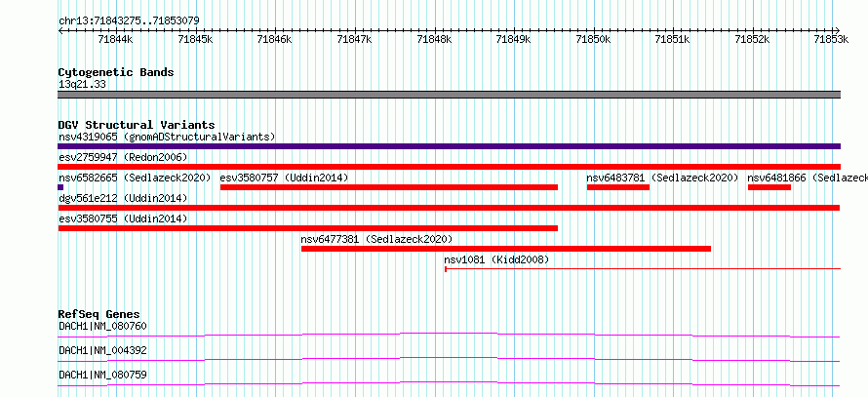Open the esv3580755 (Uddin2014) label
Screen dimensions: 868x397
tap(123, 218)
